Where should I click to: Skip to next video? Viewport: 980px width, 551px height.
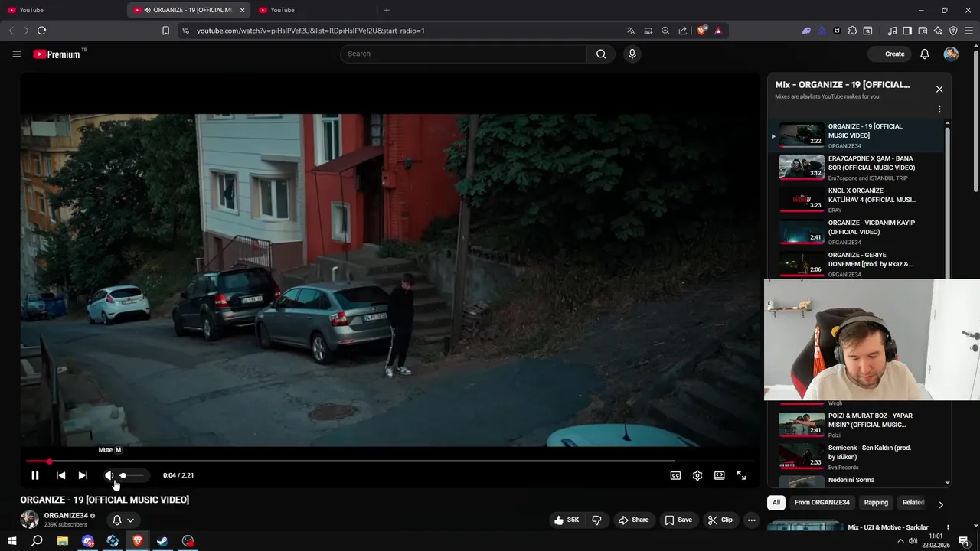[83, 475]
